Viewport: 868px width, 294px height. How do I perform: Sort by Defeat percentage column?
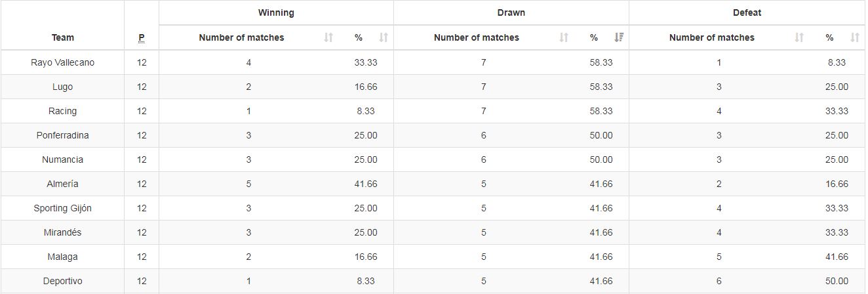pos(854,37)
